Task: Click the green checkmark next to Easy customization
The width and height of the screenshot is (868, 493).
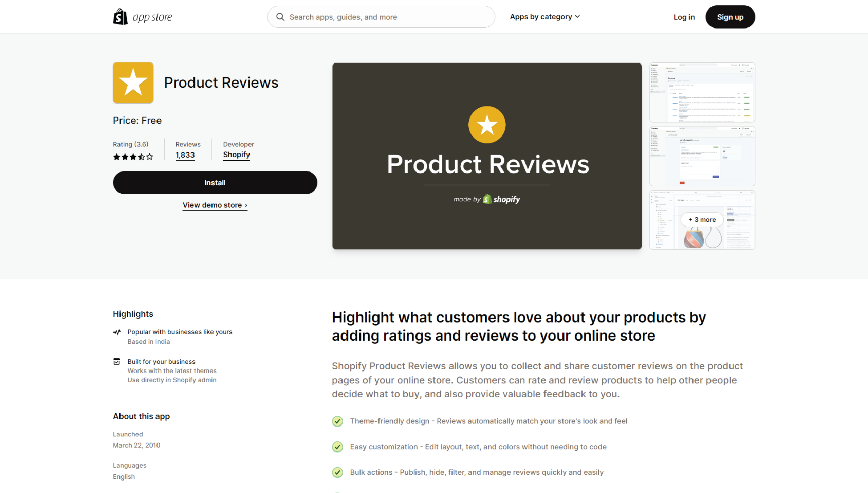Action: 338,447
